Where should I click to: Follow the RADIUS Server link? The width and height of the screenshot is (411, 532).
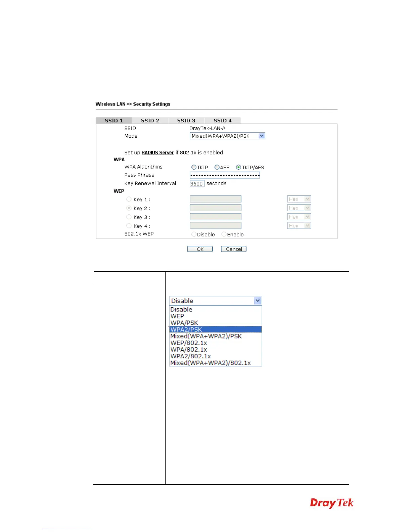pos(157,152)
